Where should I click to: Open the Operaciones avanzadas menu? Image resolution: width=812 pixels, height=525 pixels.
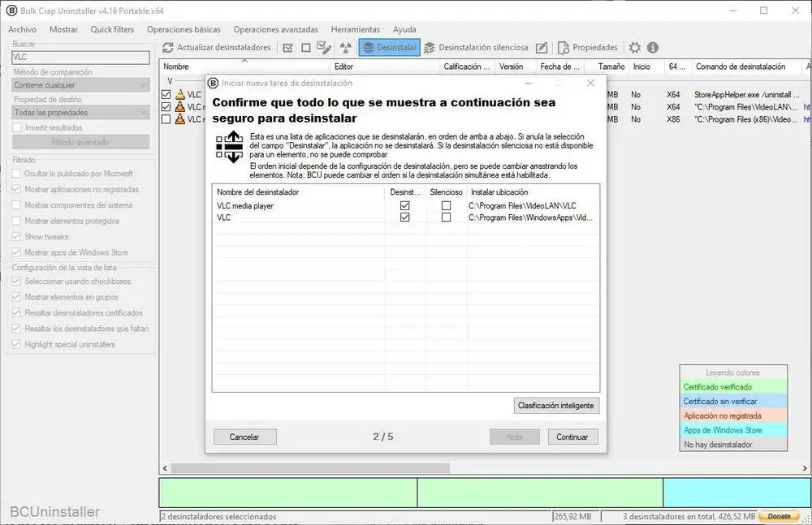pyautogui.click(x=276, y=29)
